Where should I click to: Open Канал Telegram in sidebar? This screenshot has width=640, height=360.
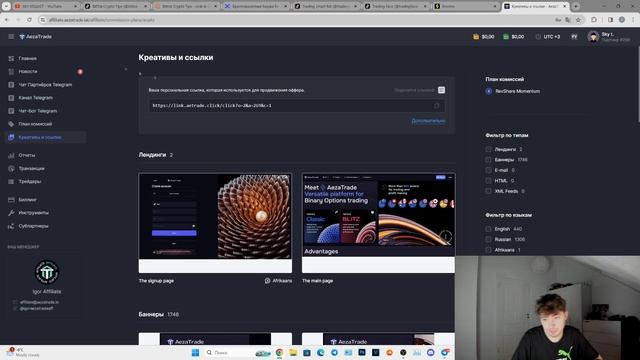pyautogui.click(x=35, y=98)
